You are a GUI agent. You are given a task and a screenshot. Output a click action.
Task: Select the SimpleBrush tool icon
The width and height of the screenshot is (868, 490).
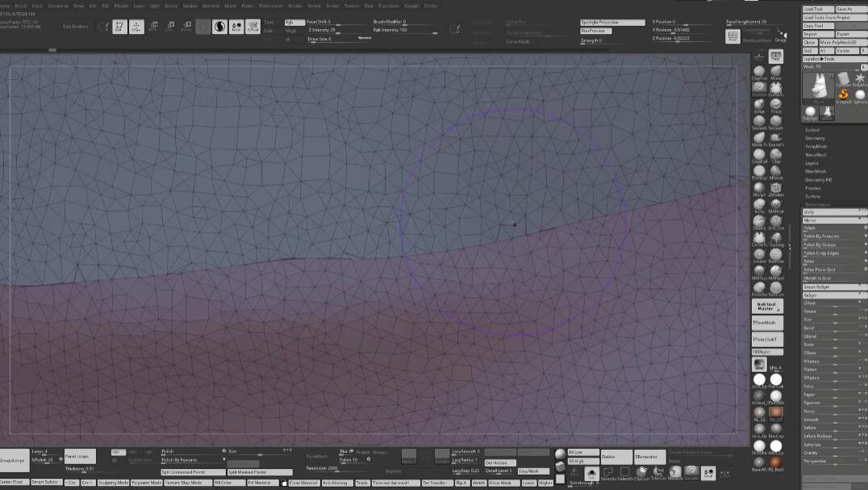(x=843, y=95)
